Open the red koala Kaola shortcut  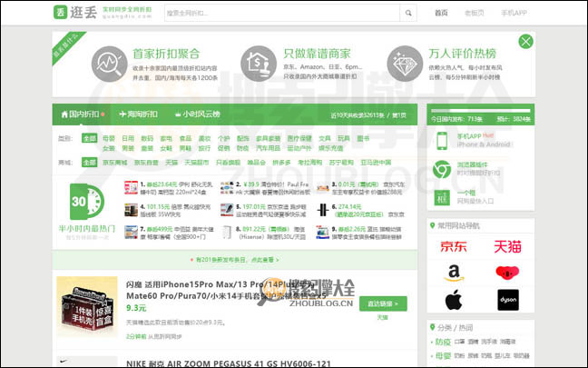[507, 273]
